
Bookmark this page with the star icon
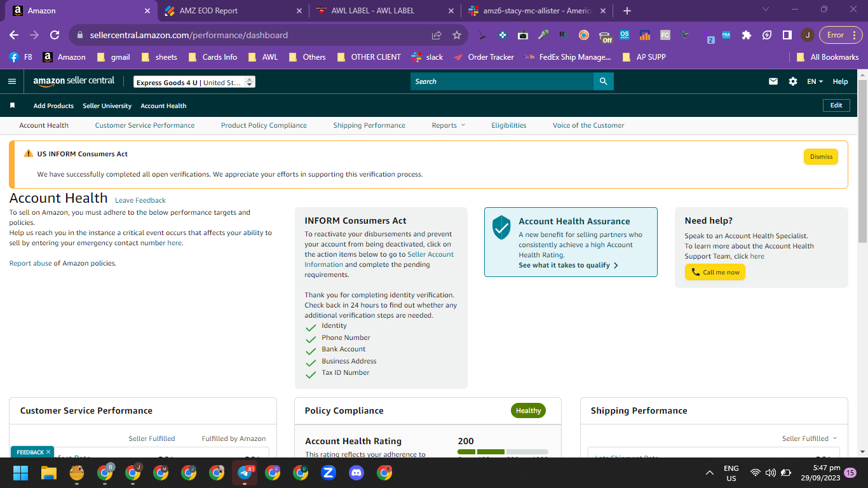point(457,35)
